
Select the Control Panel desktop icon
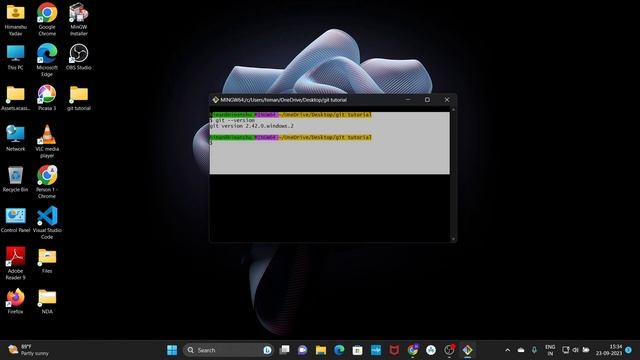[x=16, y=220]
